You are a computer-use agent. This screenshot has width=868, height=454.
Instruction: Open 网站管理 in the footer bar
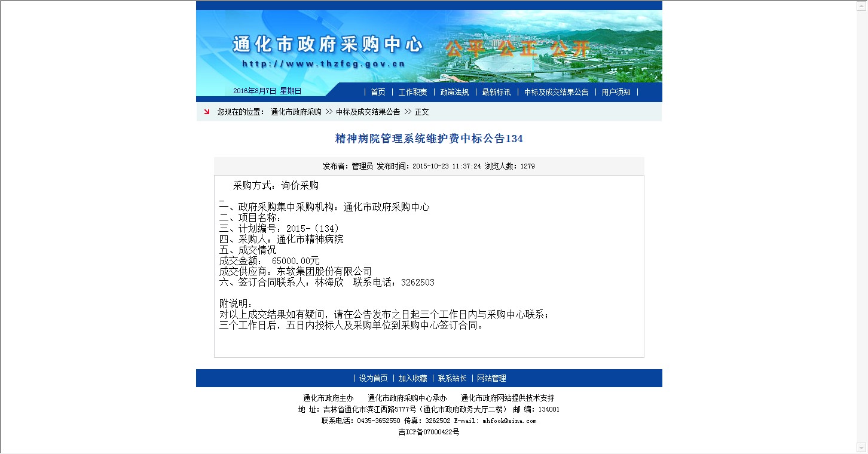coord(491,378)
